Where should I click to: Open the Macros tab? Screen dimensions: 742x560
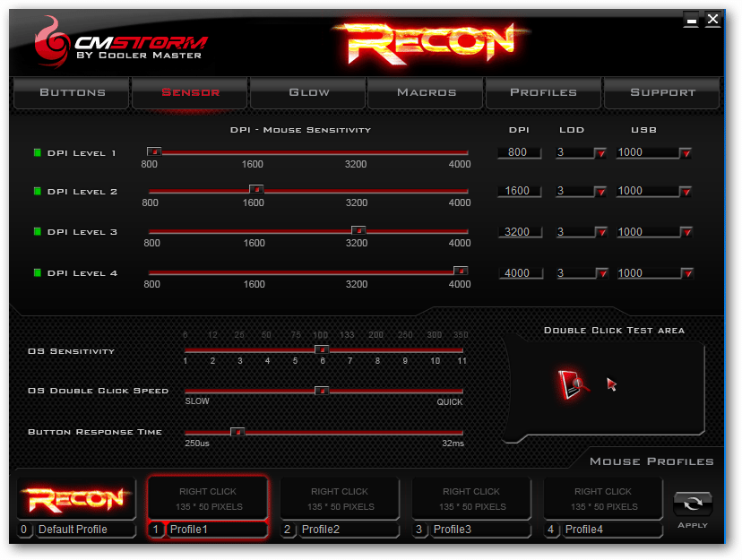tap(427, 92)
